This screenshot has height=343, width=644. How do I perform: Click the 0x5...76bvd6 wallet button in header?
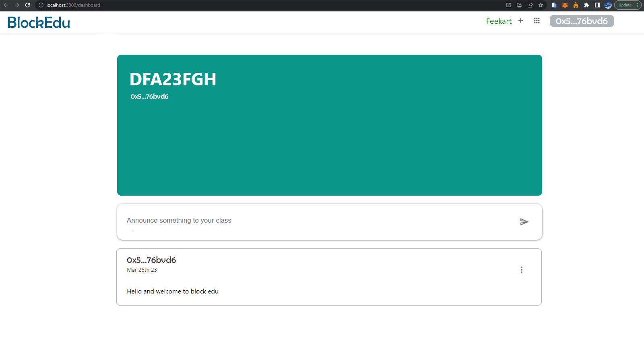tap(582, 21)
